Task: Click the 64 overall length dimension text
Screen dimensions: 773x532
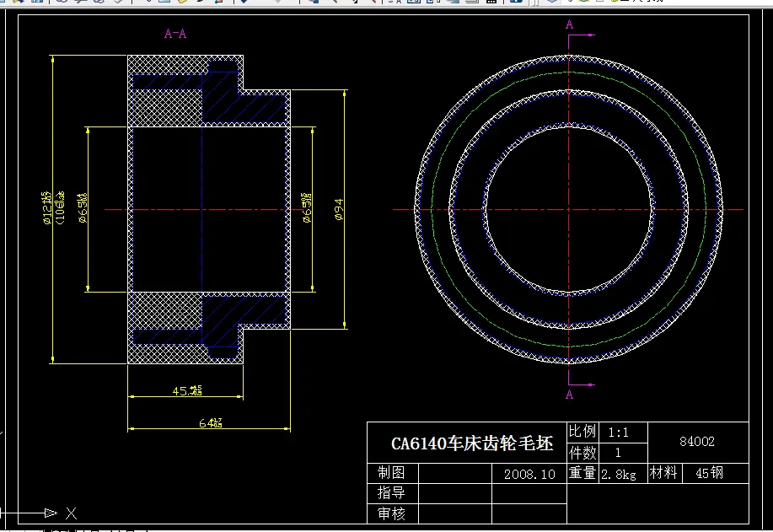Action: tap(210, 422)
